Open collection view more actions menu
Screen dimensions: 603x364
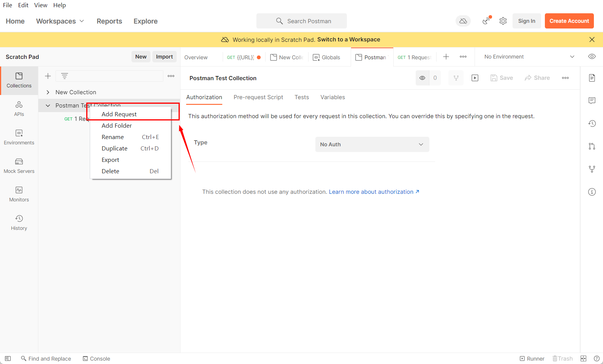[565, 78]
